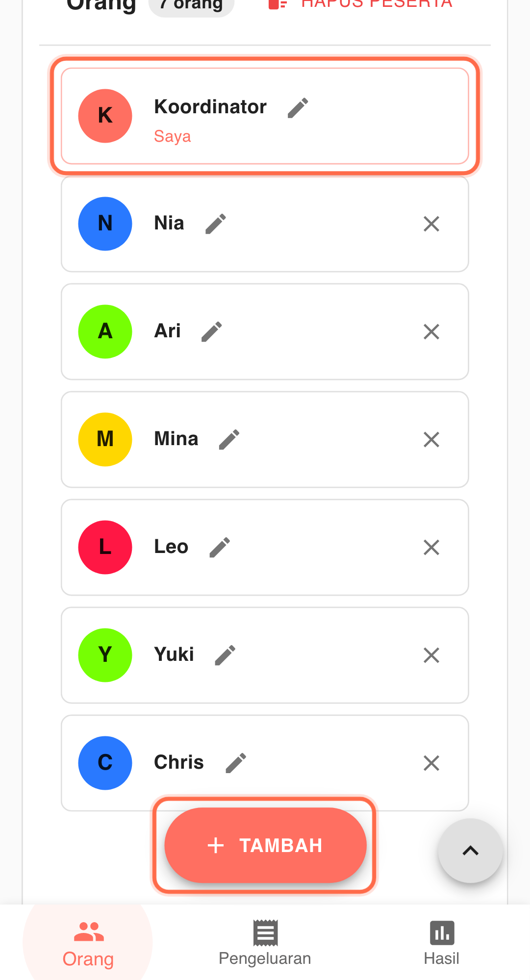This screenshot has height=980, width=530.
Task: Switch to the Pengeluaran tab
Action: [265, 943]
